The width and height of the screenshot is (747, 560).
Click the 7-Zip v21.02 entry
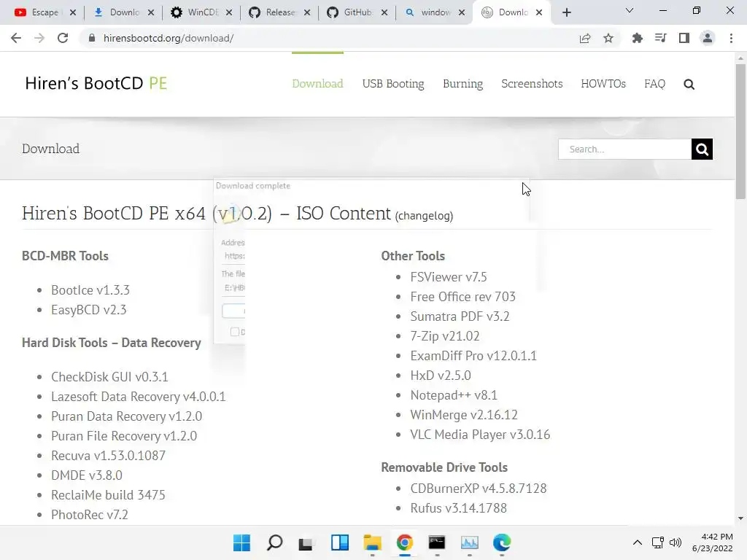[445, 336]
